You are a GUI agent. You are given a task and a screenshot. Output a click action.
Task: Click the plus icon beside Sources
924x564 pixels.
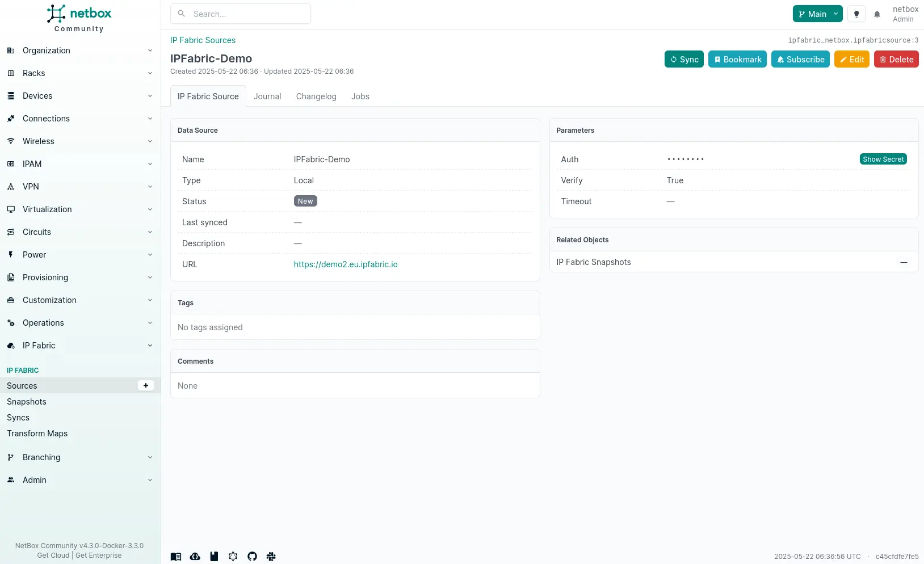(x=146, y=386)
